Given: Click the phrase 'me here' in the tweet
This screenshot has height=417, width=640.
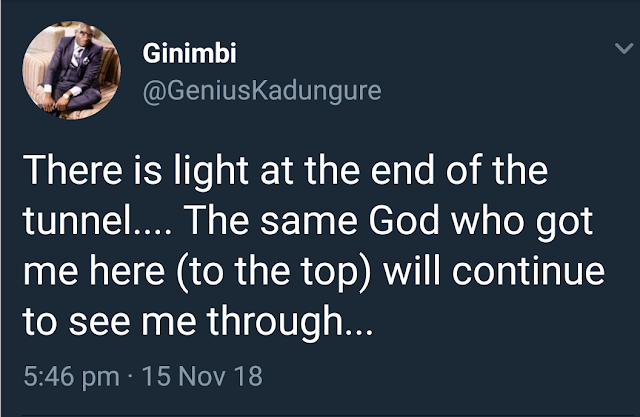Looking at the screenshot, I should [89, 274].
